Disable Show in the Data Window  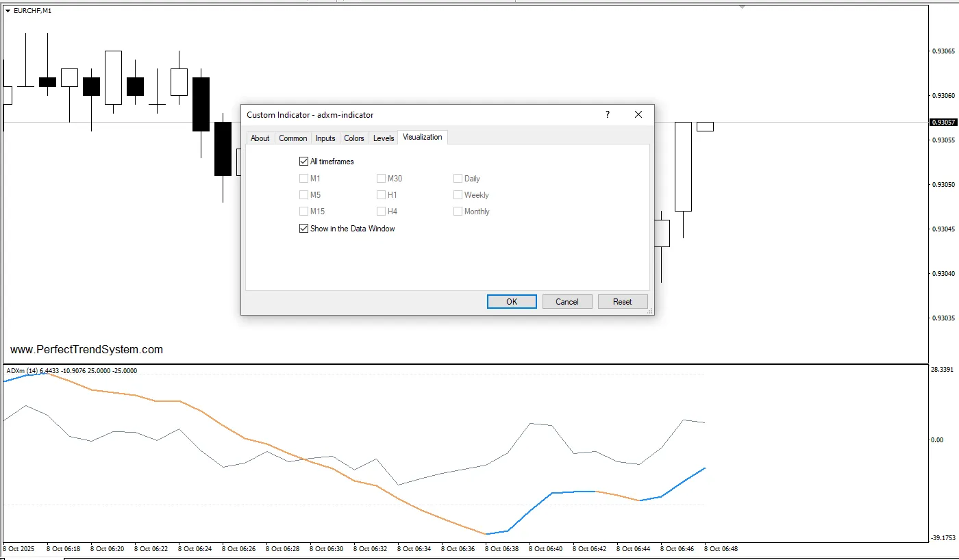[x=303, y=229]
